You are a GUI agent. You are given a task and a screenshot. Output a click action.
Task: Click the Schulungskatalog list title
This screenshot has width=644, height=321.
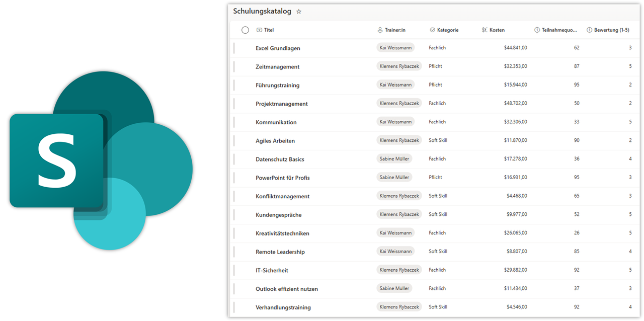pos(262,11)
